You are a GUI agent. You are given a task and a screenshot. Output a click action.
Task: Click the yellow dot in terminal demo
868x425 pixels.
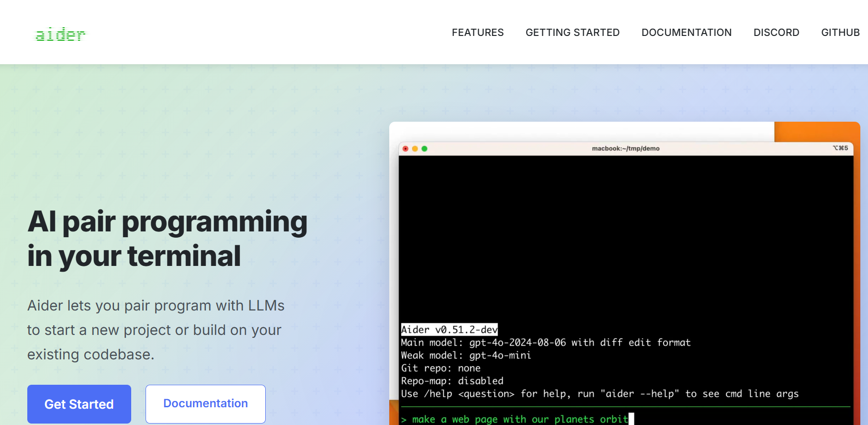click(x=415, y=149)
